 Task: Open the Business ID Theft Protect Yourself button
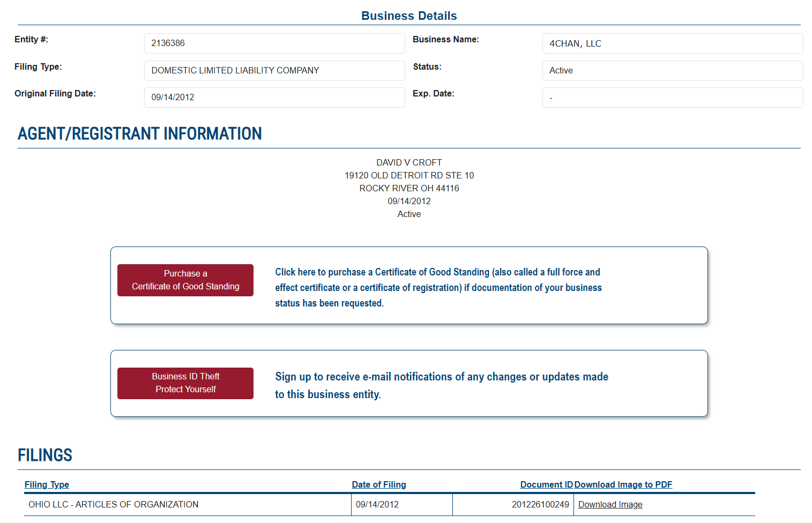click(x=185, y=383)
